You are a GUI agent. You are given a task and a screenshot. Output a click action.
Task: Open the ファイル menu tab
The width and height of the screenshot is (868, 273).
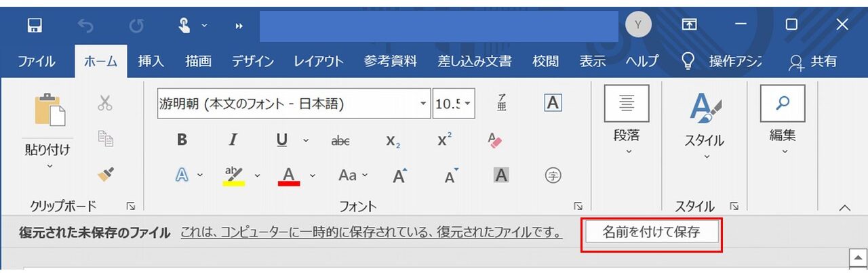37,61
